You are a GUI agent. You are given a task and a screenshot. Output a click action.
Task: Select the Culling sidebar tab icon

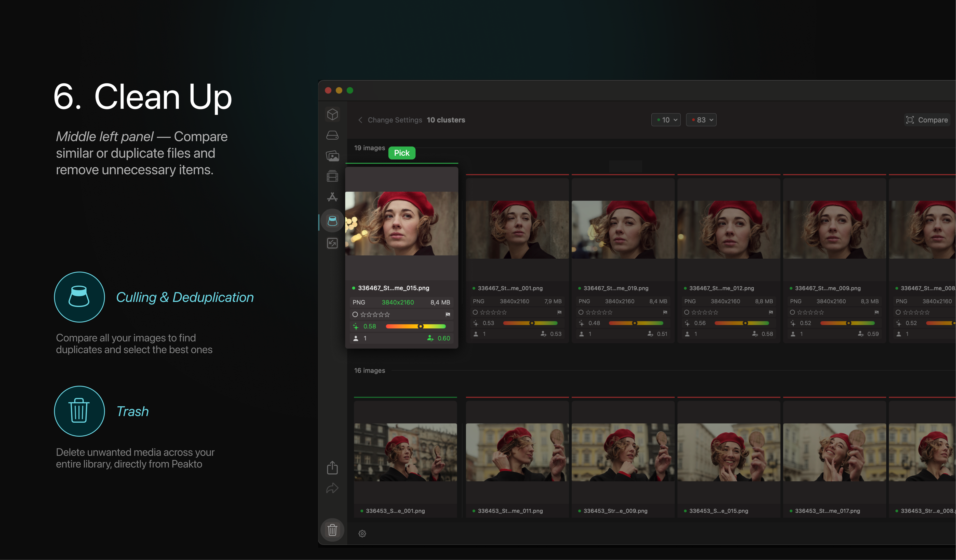332,221
